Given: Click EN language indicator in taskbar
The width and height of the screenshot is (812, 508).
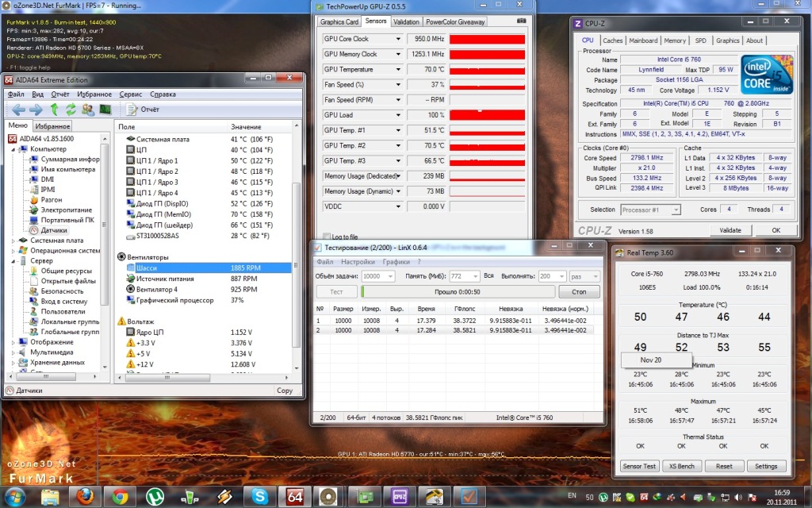Looking at the screenshot, I should (572, 495).
